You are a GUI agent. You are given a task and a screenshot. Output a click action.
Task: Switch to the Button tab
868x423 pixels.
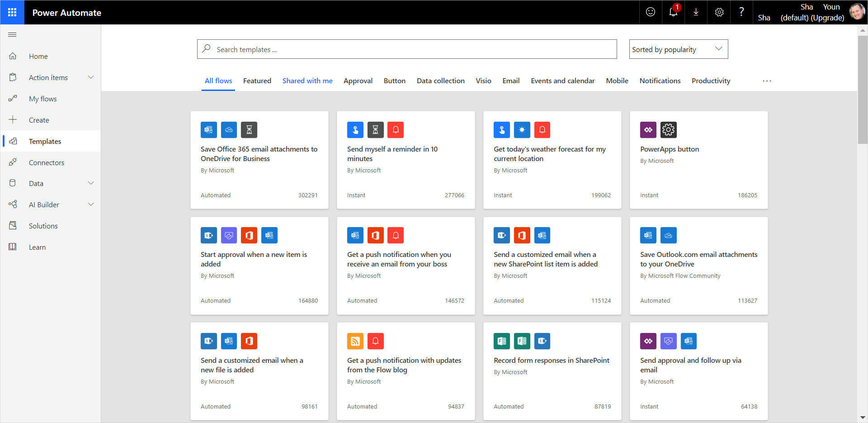(395, 81)
